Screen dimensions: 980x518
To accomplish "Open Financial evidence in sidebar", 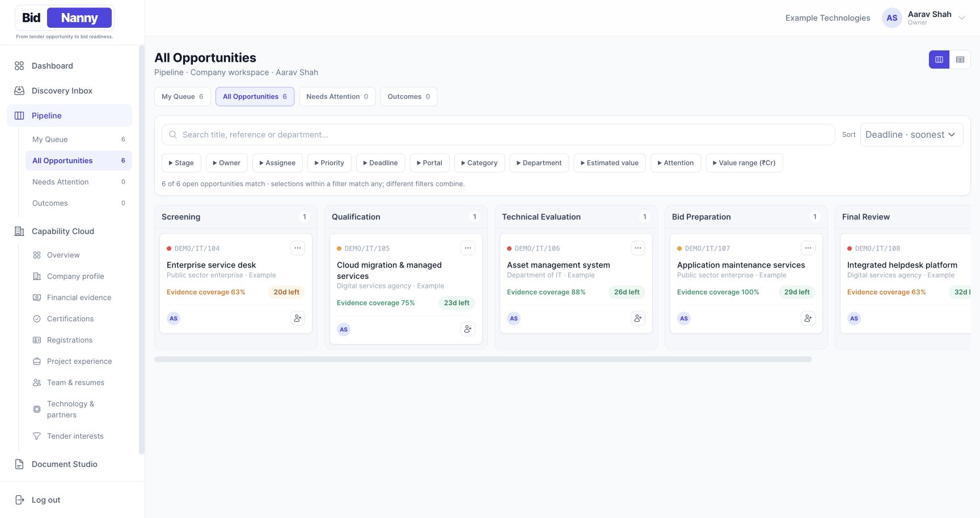I will pyautogui.click(x=79, y=298).
